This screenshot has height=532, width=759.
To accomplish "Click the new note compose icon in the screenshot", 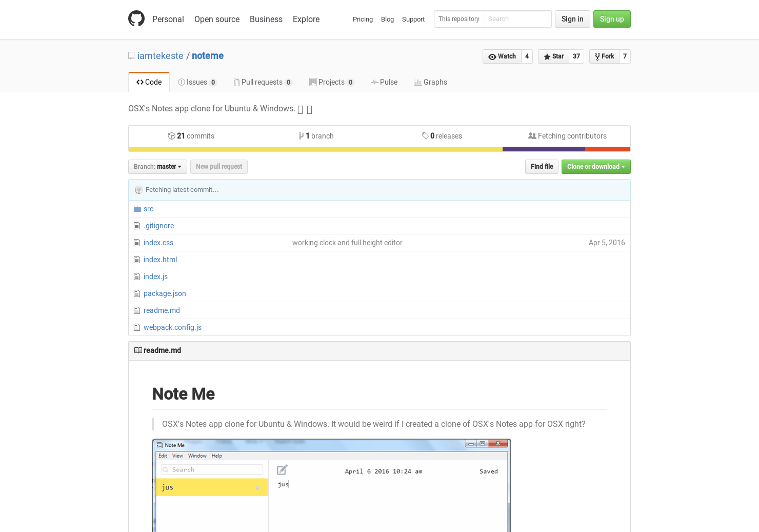I will click(282, 470).
